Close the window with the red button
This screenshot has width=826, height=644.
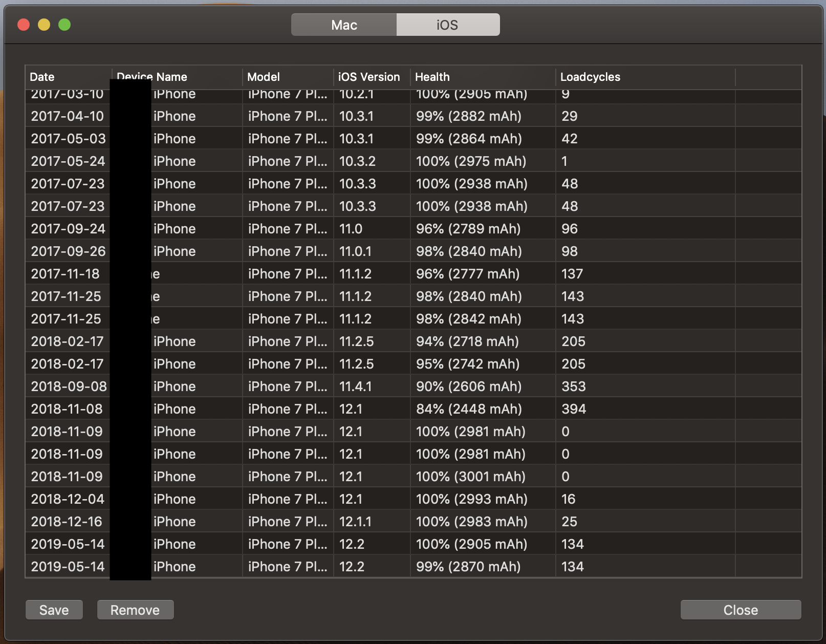(x=24, y=25)
